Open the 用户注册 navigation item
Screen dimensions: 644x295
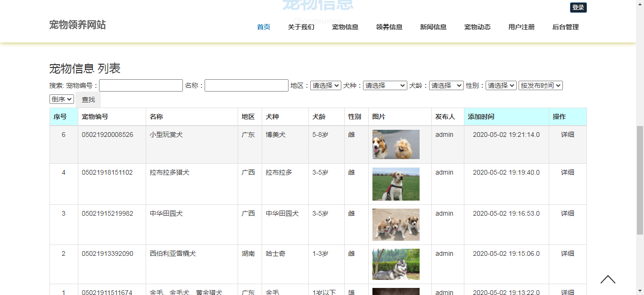521,27
